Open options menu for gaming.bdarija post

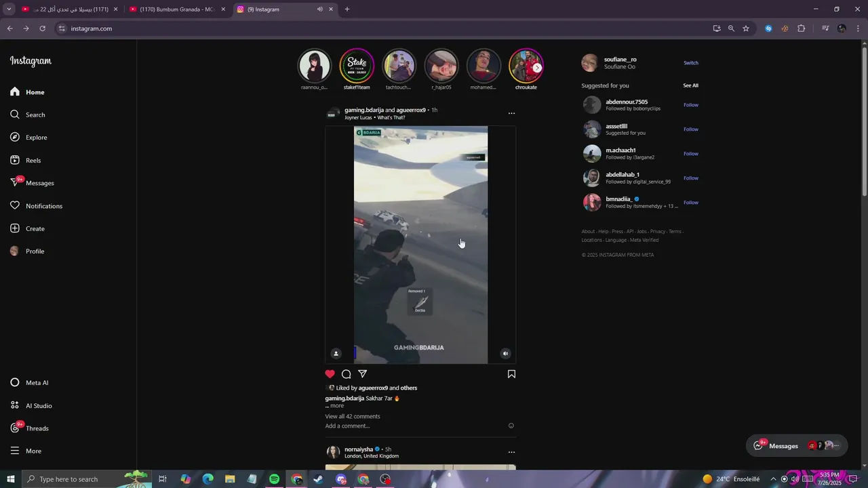(511, 113)
